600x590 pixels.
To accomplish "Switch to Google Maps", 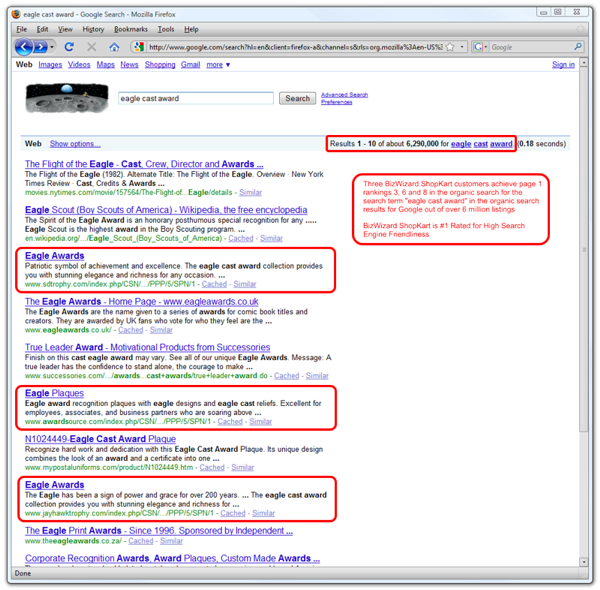I will [106, 65].
